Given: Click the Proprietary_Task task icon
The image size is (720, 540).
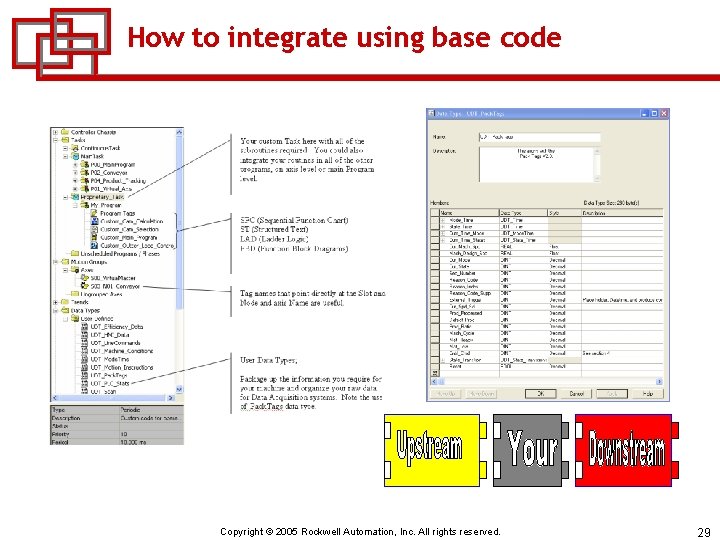Looking at the screenshot, I should (75, 197).
